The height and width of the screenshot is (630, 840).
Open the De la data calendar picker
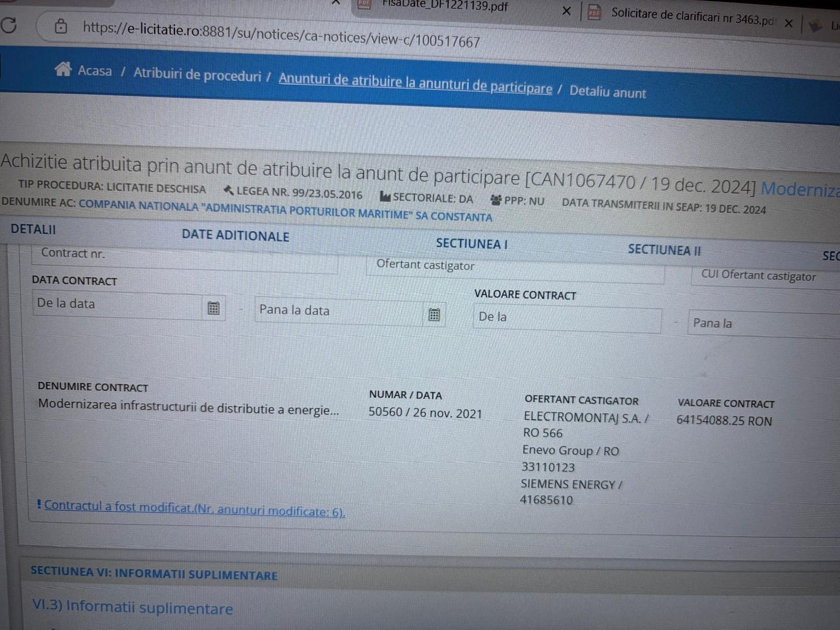213,308
